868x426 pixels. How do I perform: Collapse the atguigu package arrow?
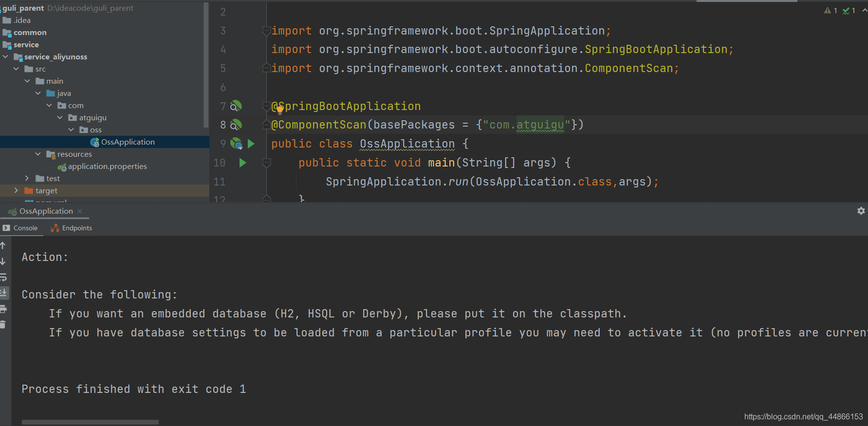coord(60,118)
